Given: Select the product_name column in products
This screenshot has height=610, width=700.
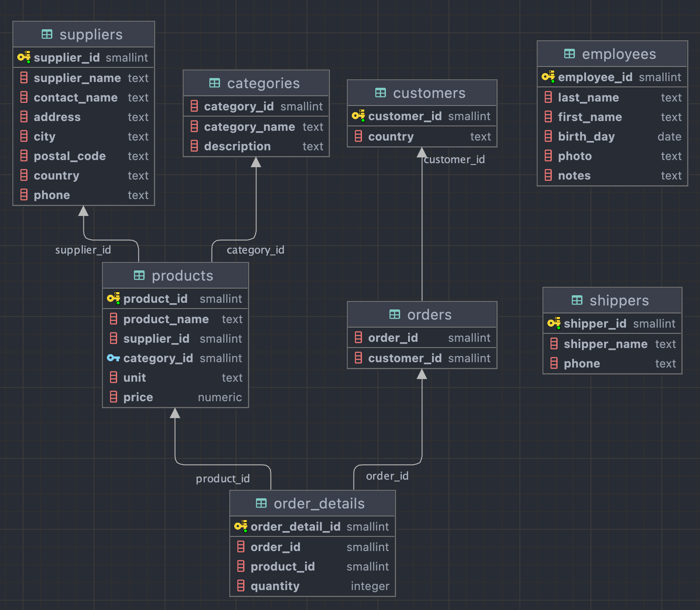Looking at the screenshot, I should [x=176, y=319].
